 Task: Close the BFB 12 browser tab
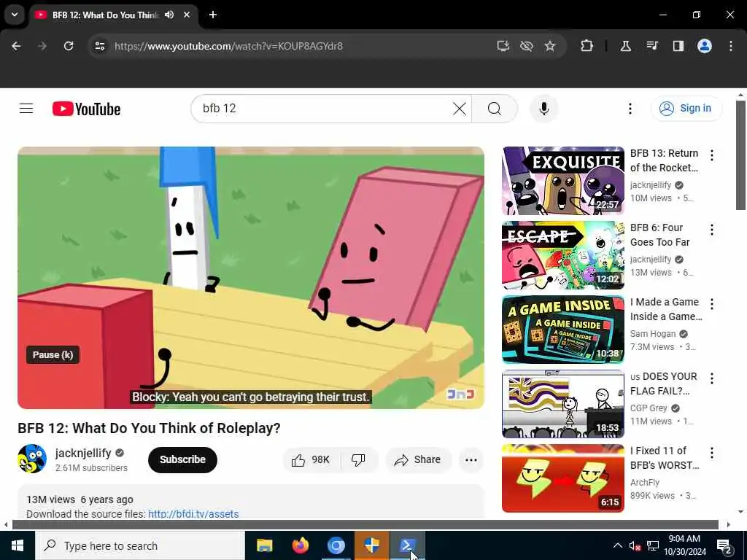point(187,15)
